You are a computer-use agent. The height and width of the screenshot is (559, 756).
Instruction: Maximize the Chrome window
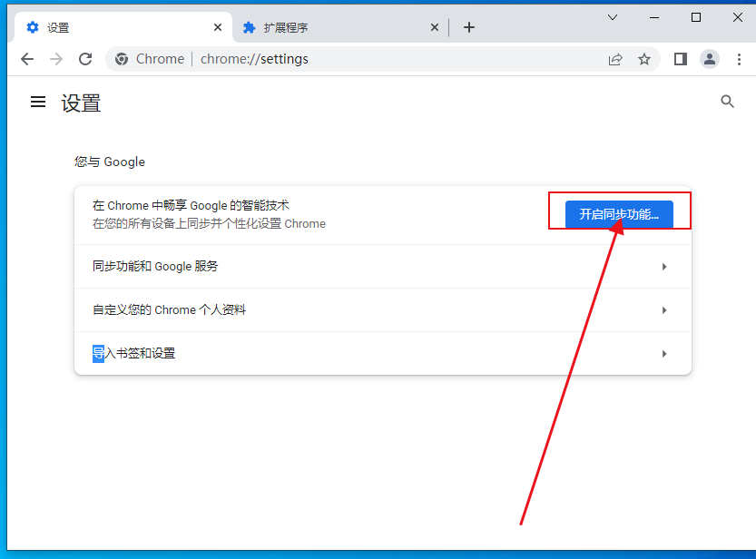[x=696, y=17]
